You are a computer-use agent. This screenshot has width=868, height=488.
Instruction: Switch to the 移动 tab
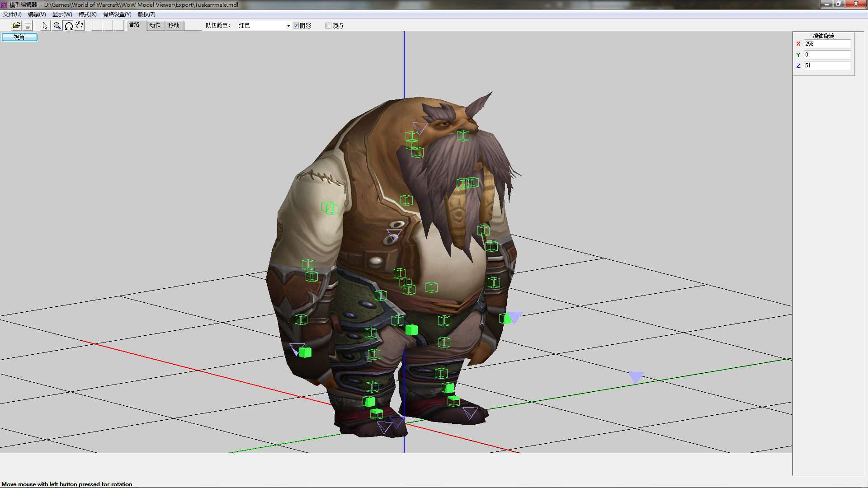174,26
